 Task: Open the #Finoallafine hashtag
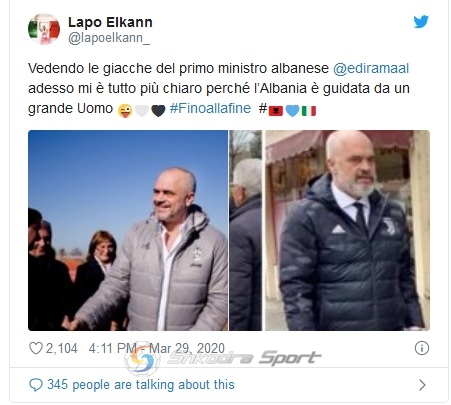pos(210,108)
